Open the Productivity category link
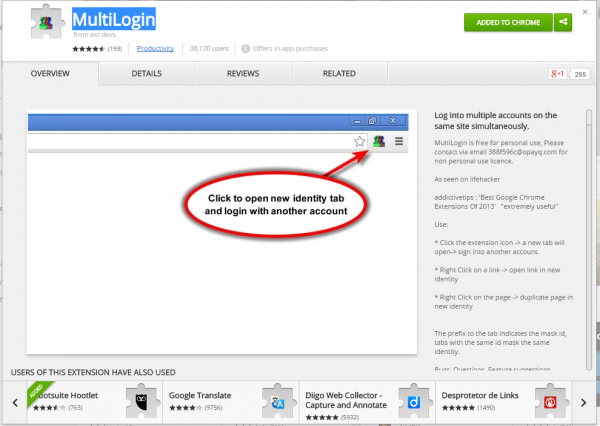Viewport: 600px width, 426px height. [x=155, y=49]
